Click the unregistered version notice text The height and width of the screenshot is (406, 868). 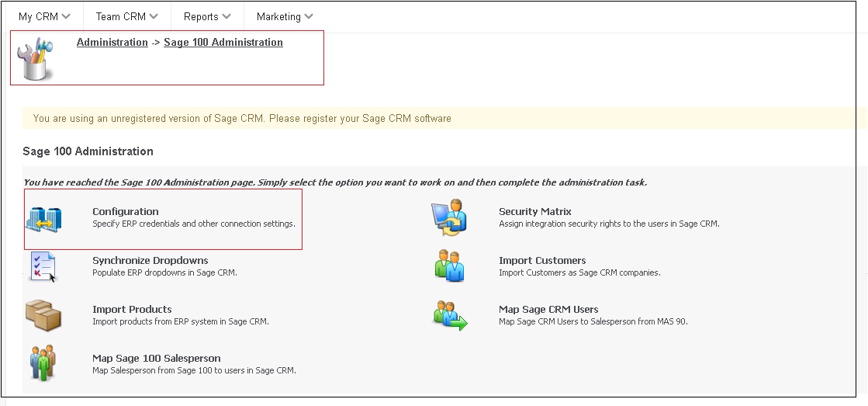coord(242,119)
